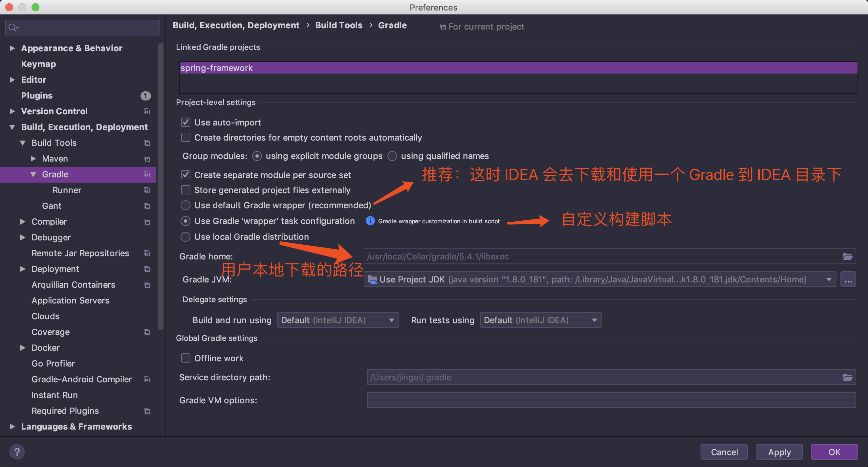Click the help question mark icon

point(17,452)
